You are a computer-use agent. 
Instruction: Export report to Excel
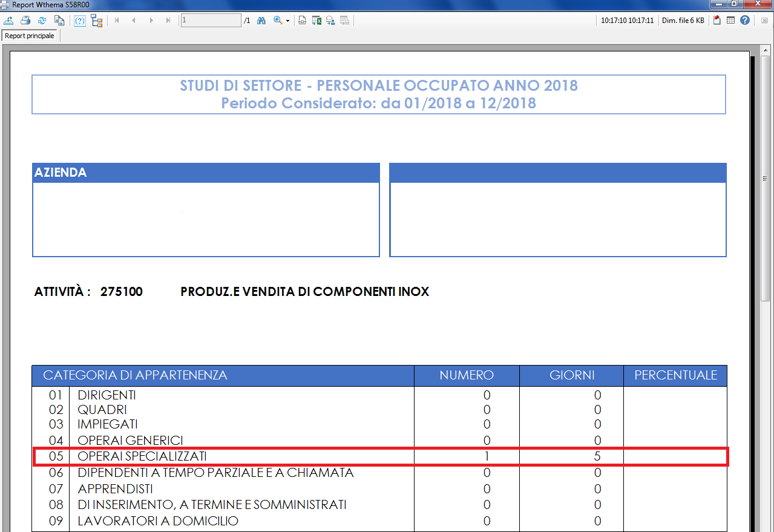[x=316, y=21]
